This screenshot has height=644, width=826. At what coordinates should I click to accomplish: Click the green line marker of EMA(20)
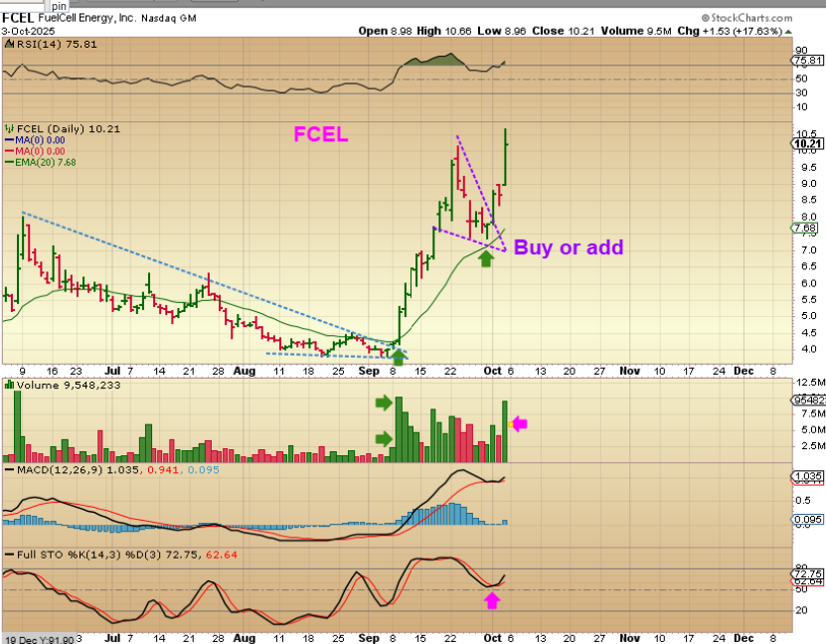[x=10, y=162]
